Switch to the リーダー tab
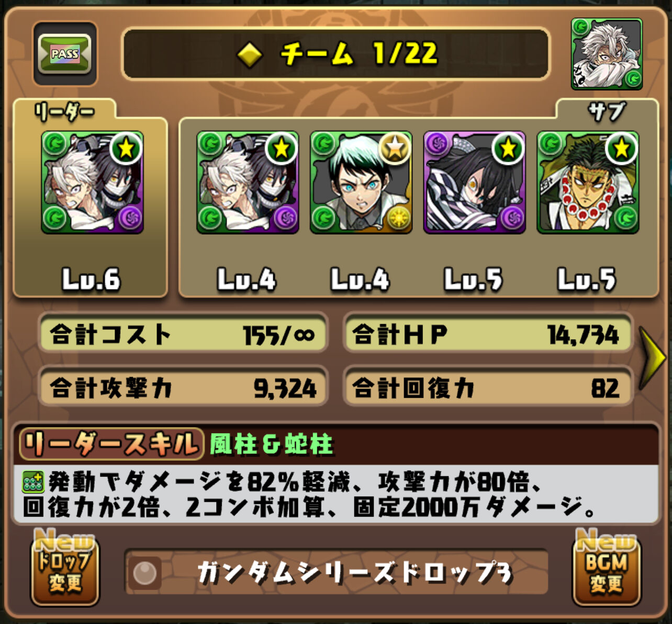The image size is (672, 624). 65,112
